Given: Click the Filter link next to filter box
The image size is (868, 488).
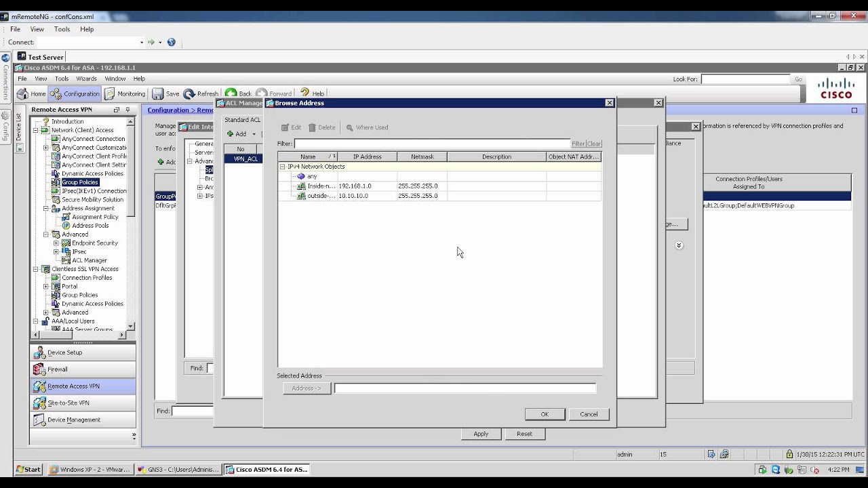Looking at the screenshot, I should click(x=578, y=144).
